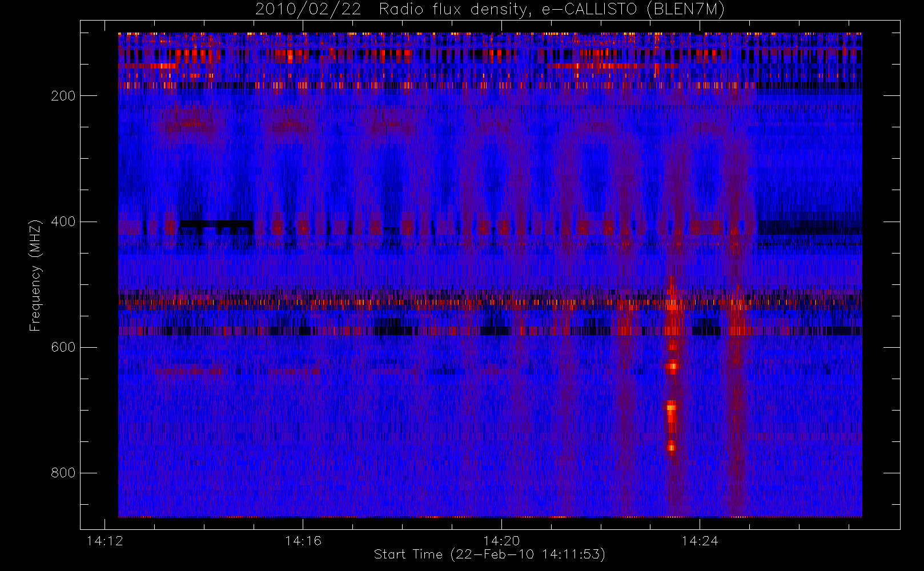
Task: Select the Start Time axis label
Action: 489,554
